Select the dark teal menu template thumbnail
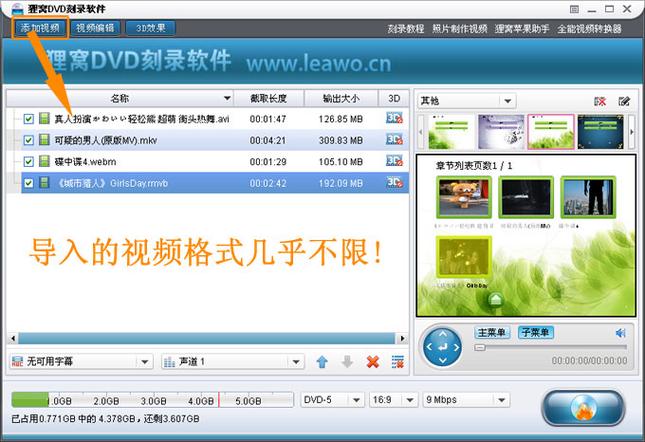 coord(601,132)
